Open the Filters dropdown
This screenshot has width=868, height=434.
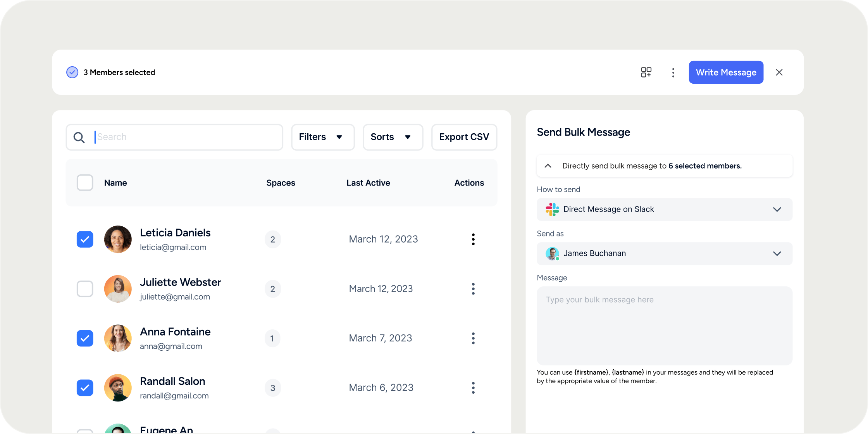tap(323, 137)
